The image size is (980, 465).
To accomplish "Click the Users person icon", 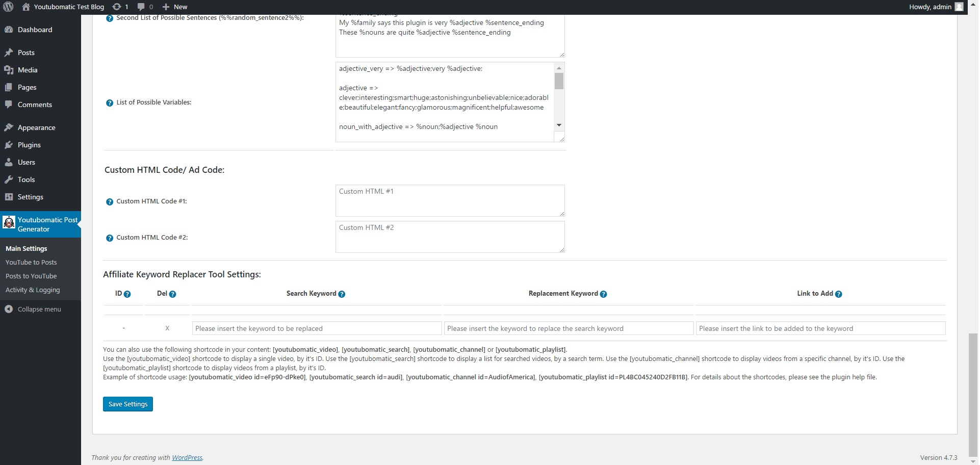I will [x=9, y=162].
